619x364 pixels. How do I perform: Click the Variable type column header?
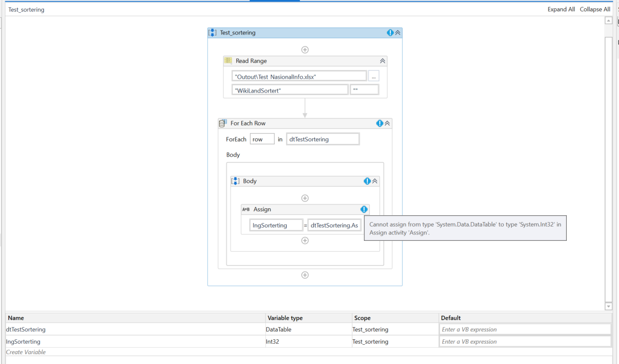click(x=309, y=318)
